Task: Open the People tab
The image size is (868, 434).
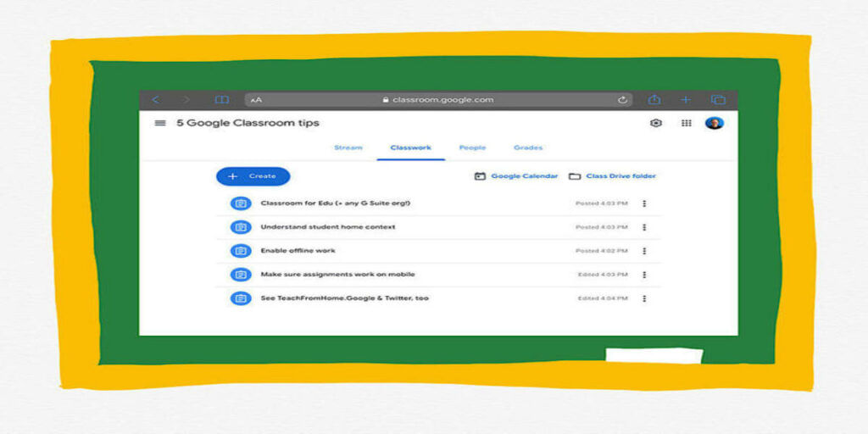Action: coord(472,147)
